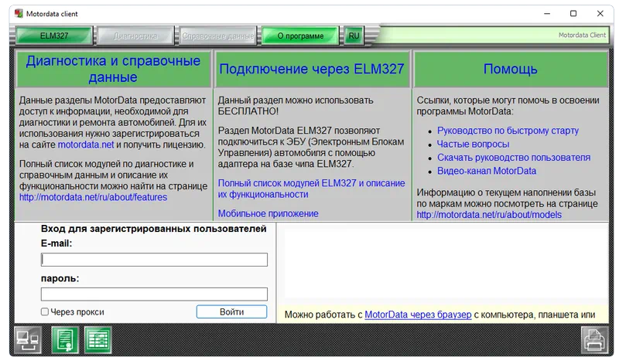Click the Диагностика и справочные данные header

113,69
